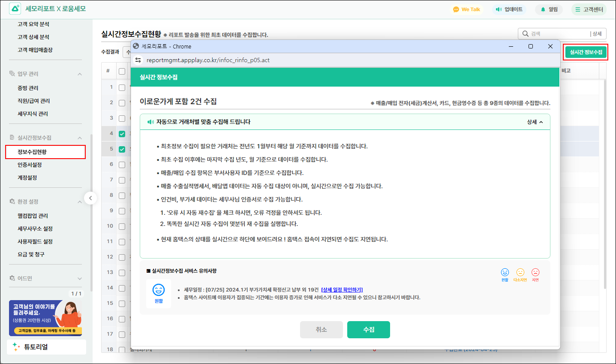616x364 pixels.
Task: Click the site info icon in address bar
Action: pos(138,60)
